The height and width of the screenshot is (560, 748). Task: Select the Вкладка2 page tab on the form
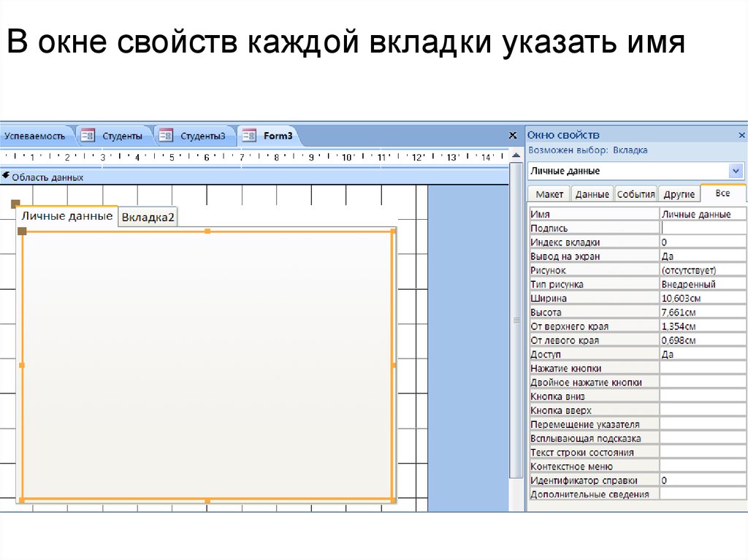click(x=148, y=218)
